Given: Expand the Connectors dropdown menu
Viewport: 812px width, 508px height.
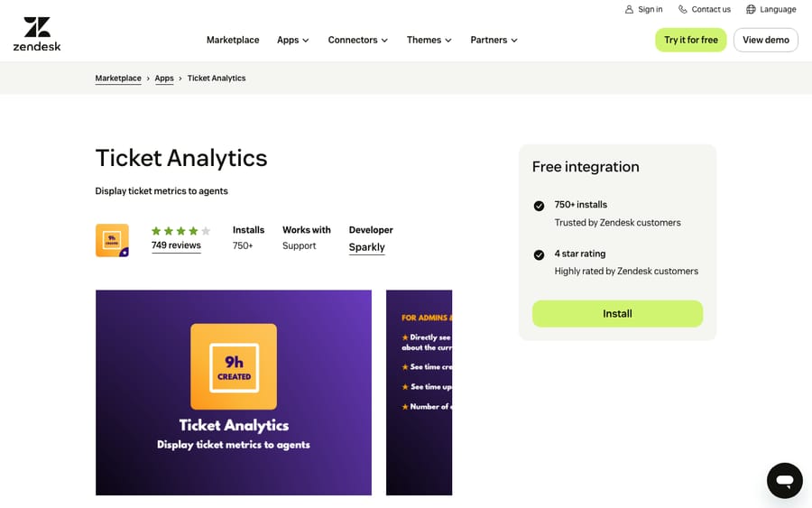Looking at the screenshot, I should click(358, 40).
